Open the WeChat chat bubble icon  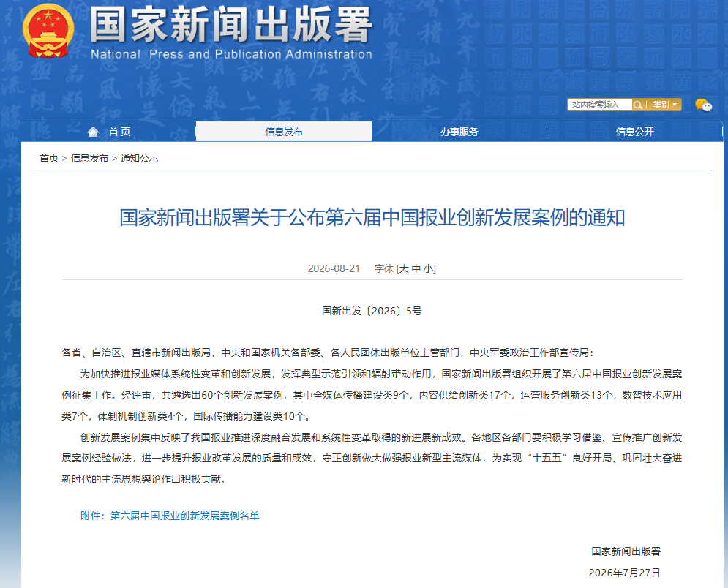tap(703, 105)
